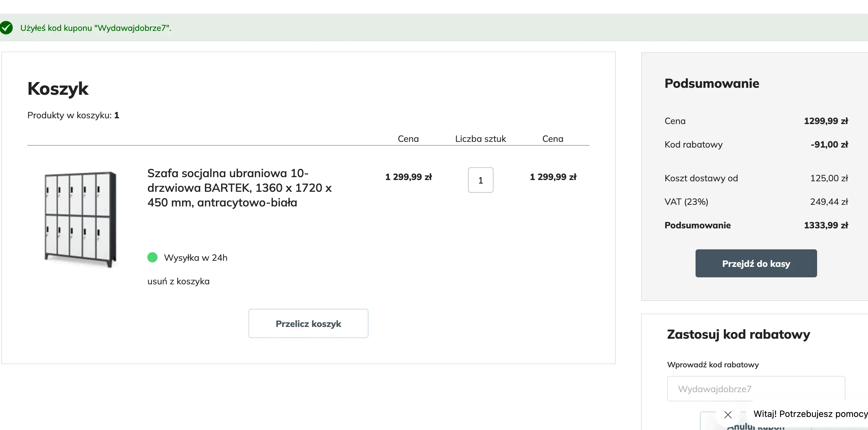Click the coupon used confirmation message
868x430 pixels.
[x=96, y=28]
